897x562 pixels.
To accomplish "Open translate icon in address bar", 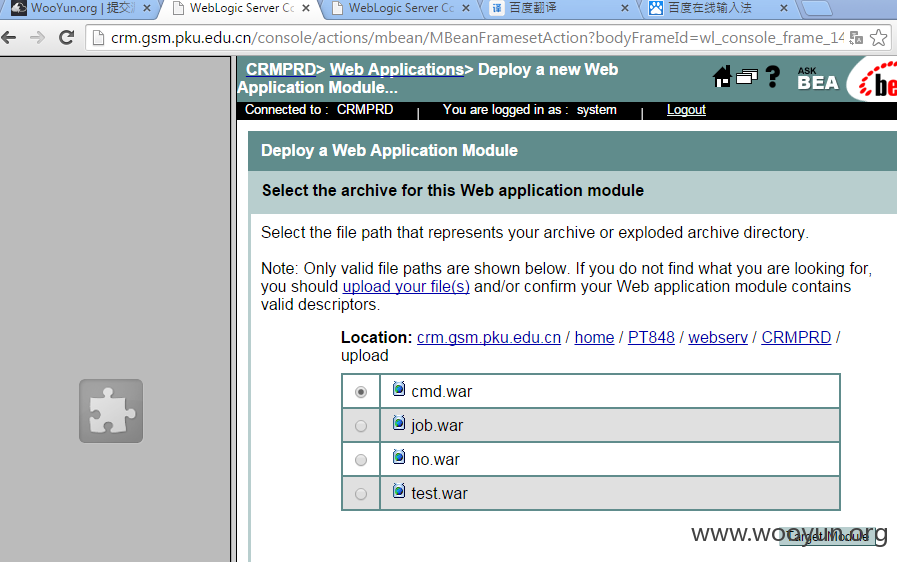I will (856, 38).
